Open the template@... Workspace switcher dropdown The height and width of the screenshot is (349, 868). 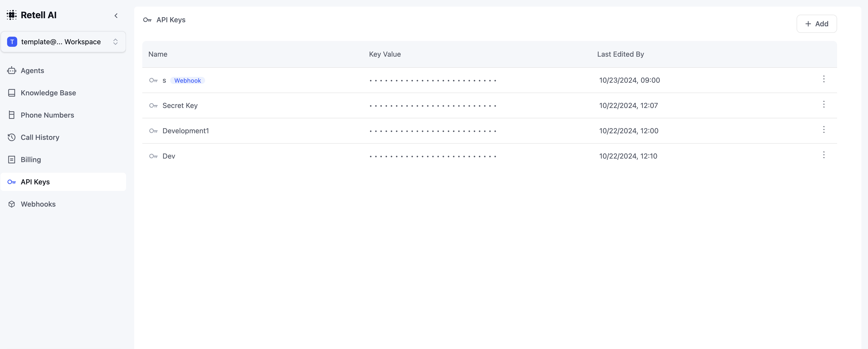(63, 42)
